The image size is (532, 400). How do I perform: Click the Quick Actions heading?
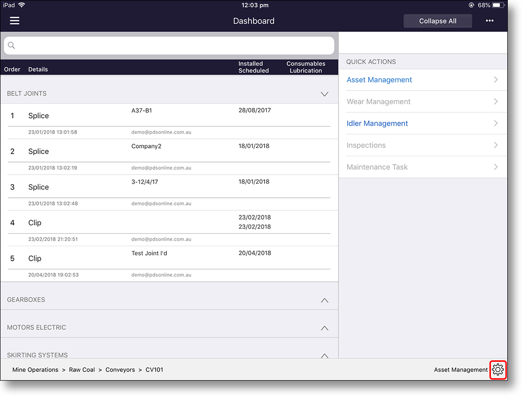371,62
